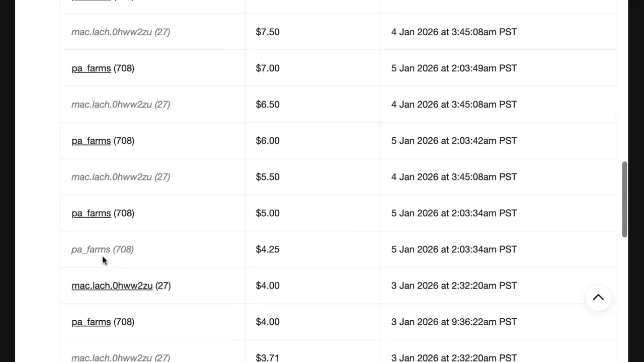Click the $5.50 bid amount
Viewport: 644px width, 362px height.
[268, 177]
